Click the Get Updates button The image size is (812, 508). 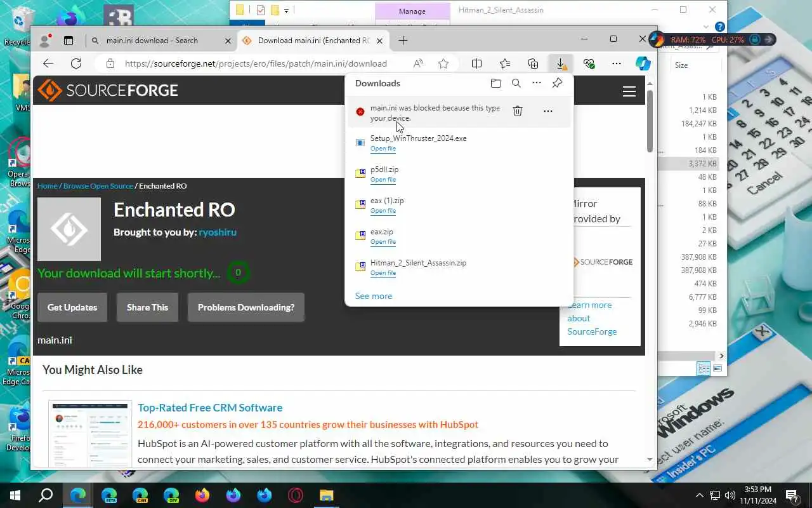72,307
